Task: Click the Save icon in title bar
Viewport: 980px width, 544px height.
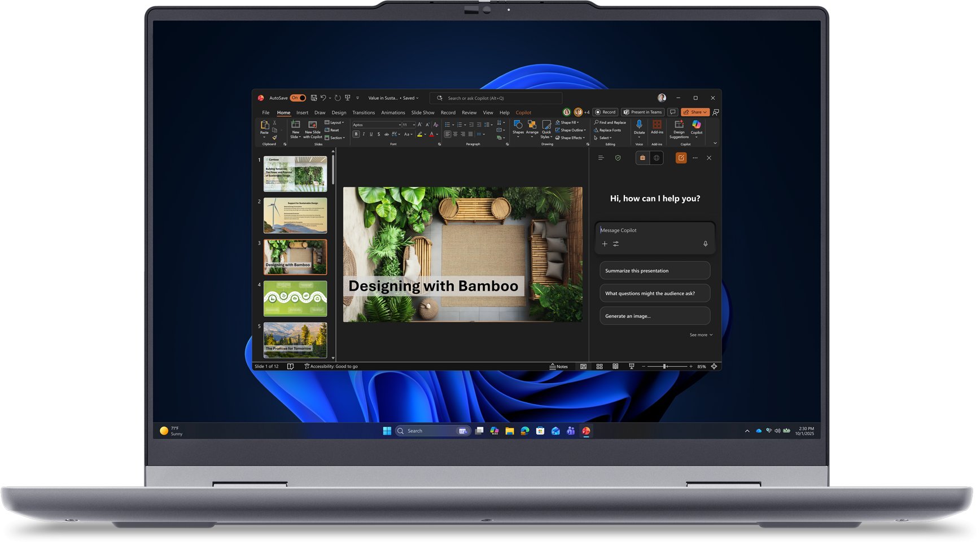Action: click(314, 98)
